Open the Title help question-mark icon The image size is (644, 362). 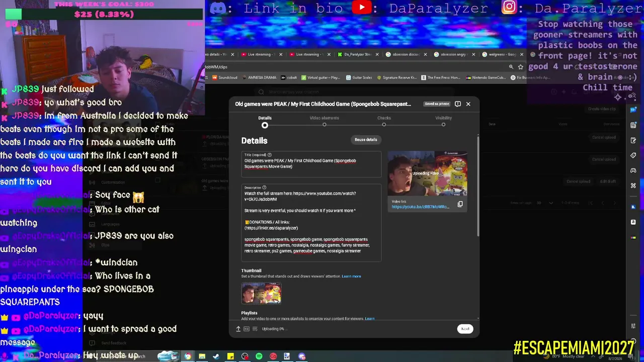[x=270, y=155]
